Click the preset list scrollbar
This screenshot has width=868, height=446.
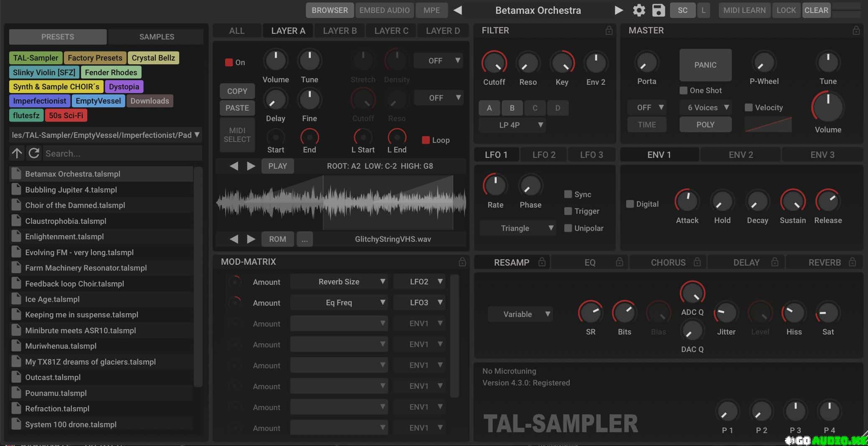point(198,276)
